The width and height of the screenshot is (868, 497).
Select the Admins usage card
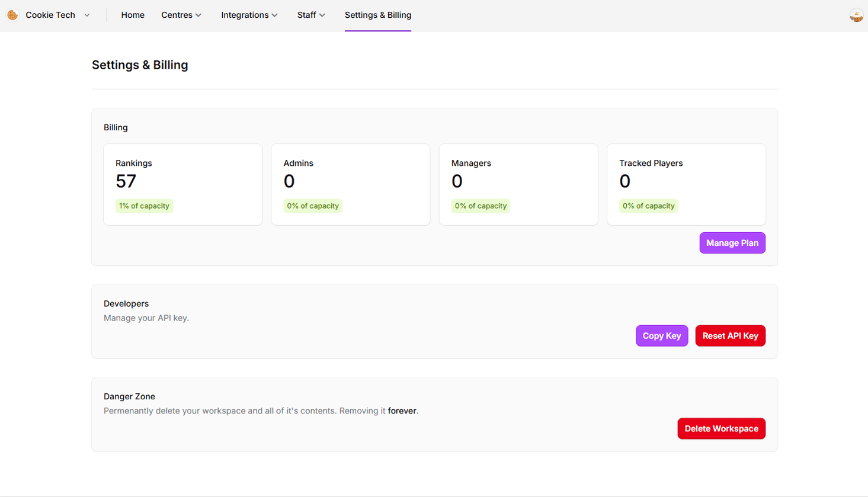coord(350,184)
